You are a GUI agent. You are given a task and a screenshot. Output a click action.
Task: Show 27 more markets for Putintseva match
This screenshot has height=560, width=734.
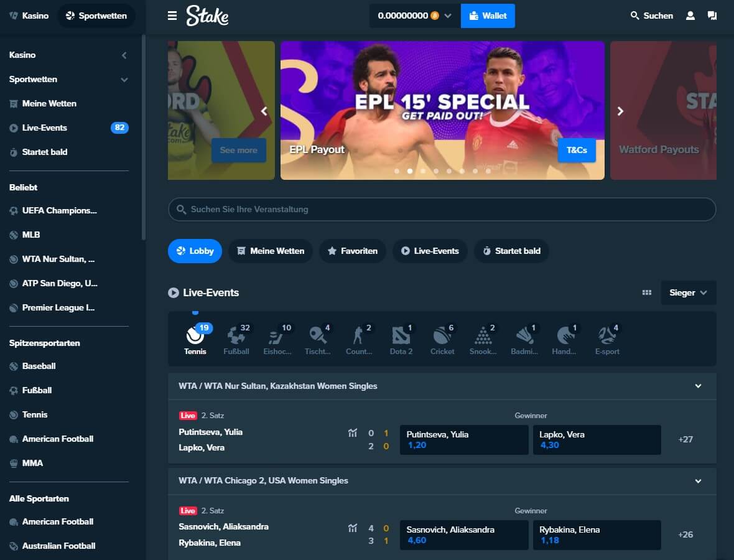(x=685, y=439)
